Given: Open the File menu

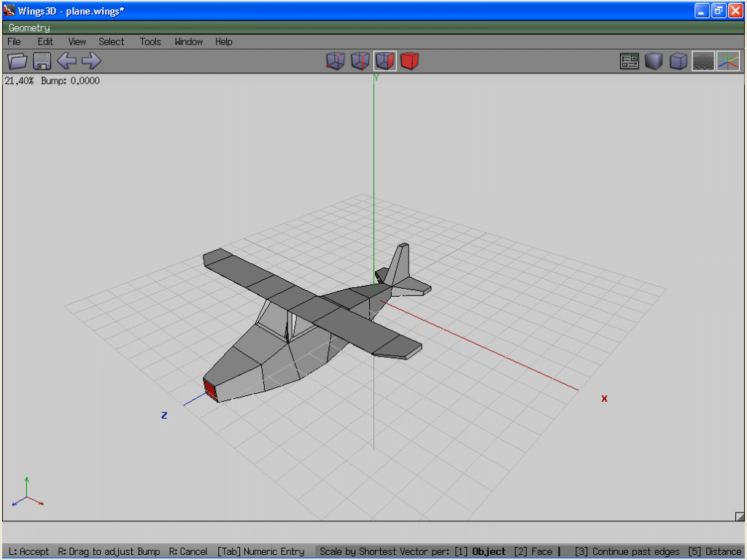Looking at the screenshot, I should pyautogui.click(x=14, y=42).
